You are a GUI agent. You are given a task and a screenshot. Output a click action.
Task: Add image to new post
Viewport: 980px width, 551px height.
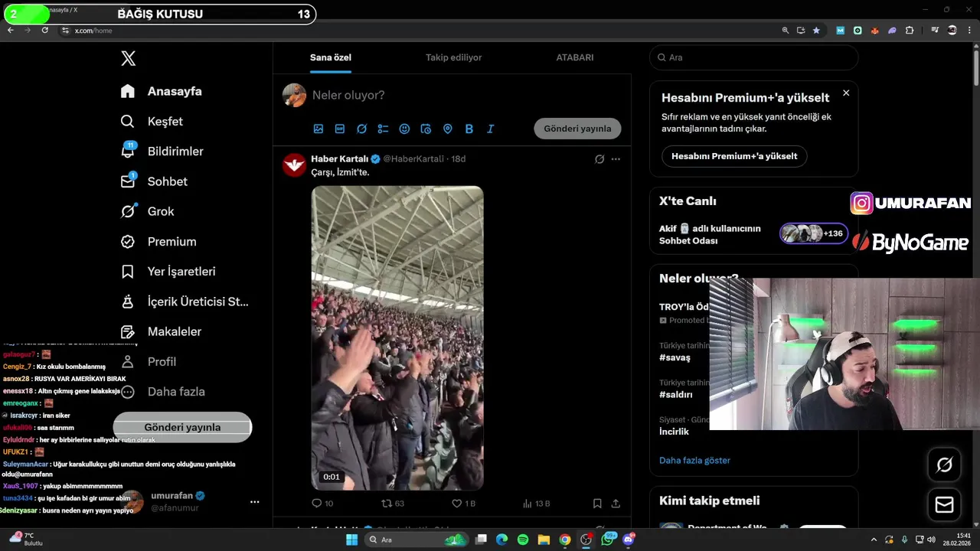pos(318,129)
